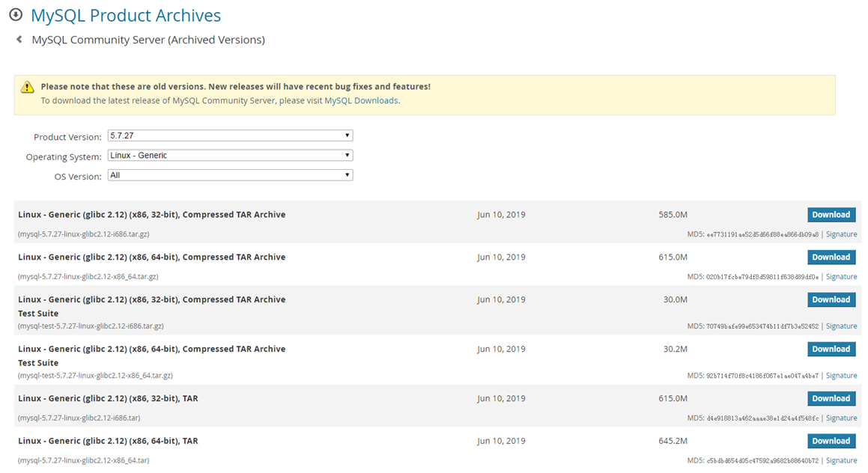Download the 32-bit TAR file mysql-5.7.27-linux-glibc2.12-i686.tar

click(x=831, y=398)
